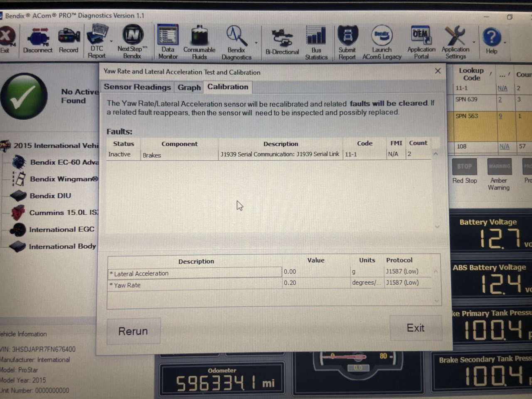This screenshot has height=399, width=532.
Task: Click the FMI column header
Action: 396,143
